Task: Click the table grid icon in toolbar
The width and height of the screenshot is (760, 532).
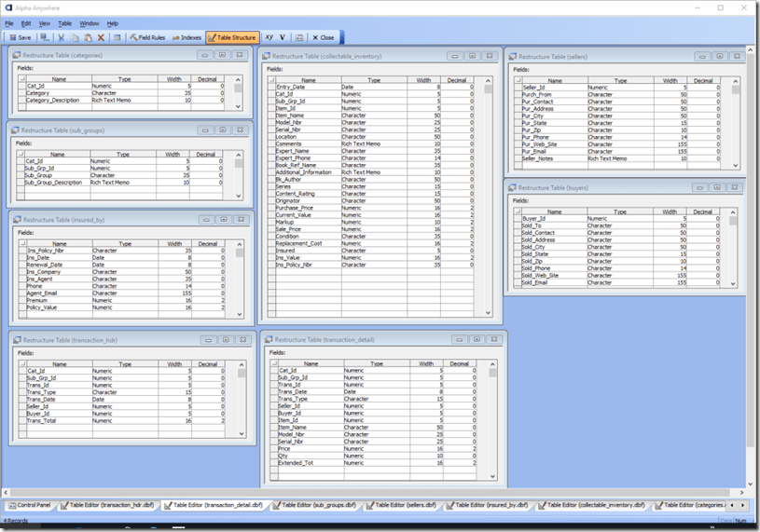Action: click(117, 37)
